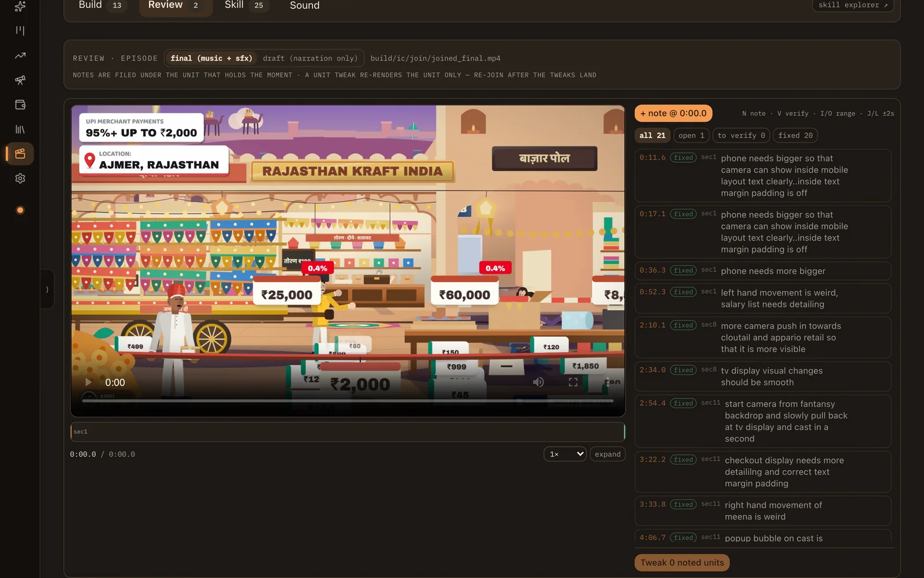
Task: Open the 3:22.2 checkout display note
Action: point(763,472)
